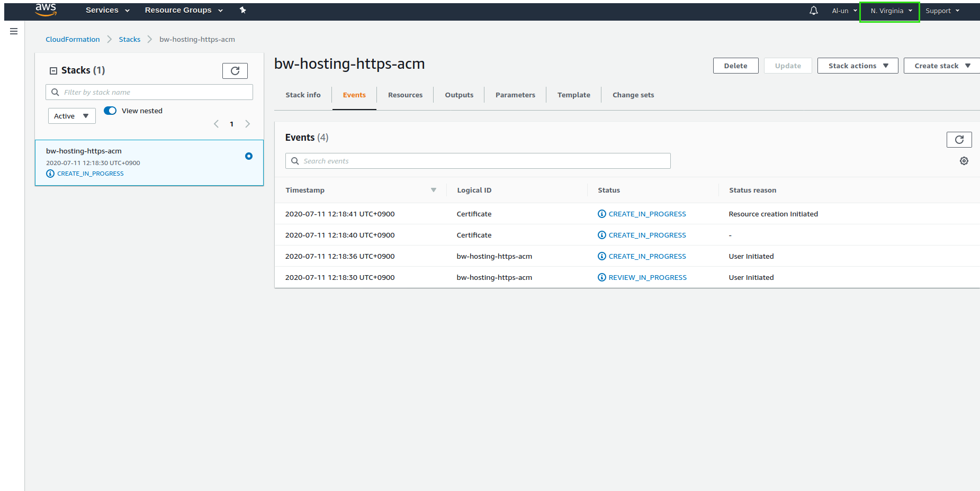980x491 pixels.
Task: Open the notifications bell
Action: (x=813, y=11)
